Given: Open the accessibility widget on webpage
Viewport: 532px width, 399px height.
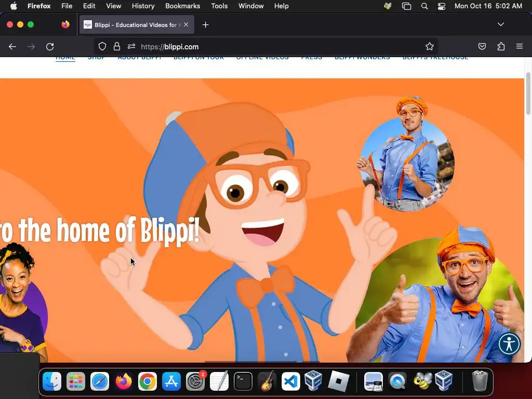Looking at the screenshot, I should click(509, 344).
